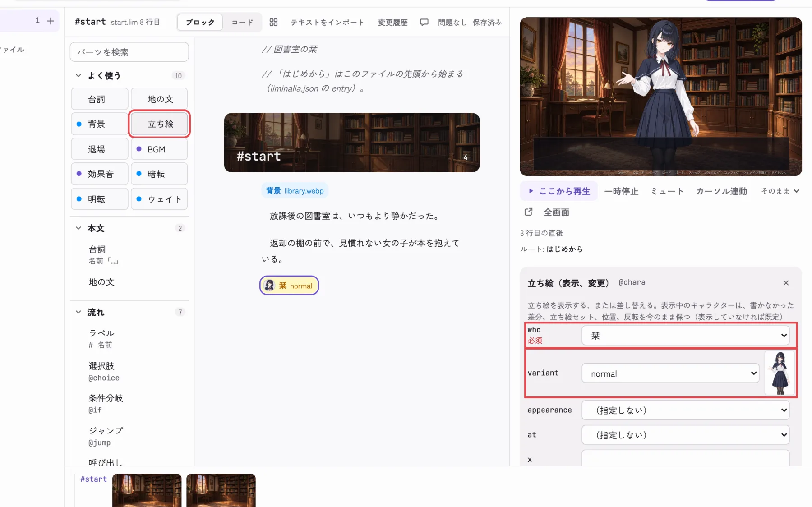
Task: Insert a 背景 part
Action: (99, 124)
